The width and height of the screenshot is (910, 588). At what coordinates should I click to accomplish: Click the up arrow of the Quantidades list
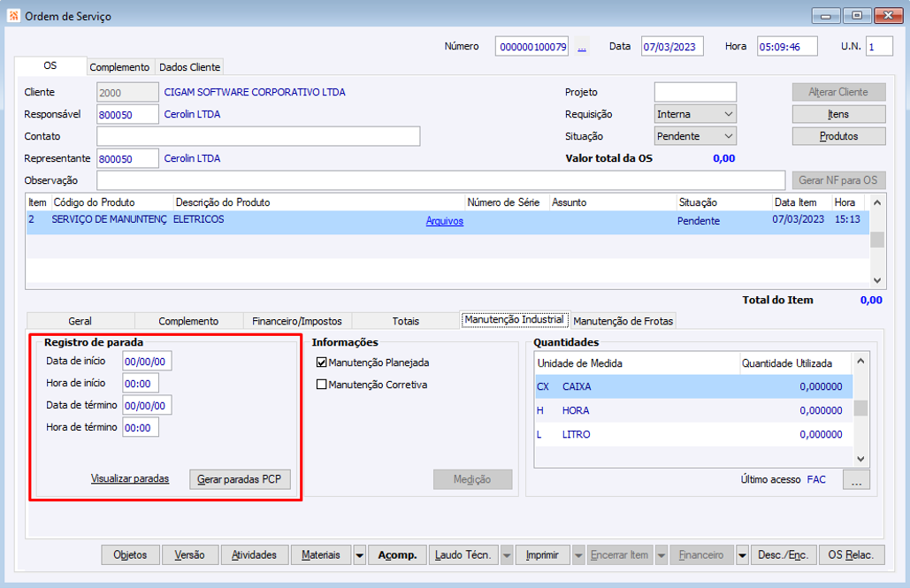[860, 361]
